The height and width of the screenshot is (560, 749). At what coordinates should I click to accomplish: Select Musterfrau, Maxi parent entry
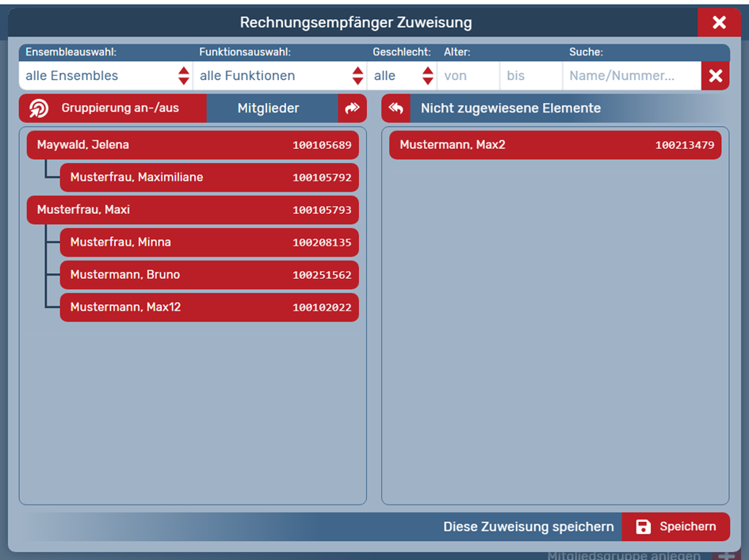(x=193, y=210)
